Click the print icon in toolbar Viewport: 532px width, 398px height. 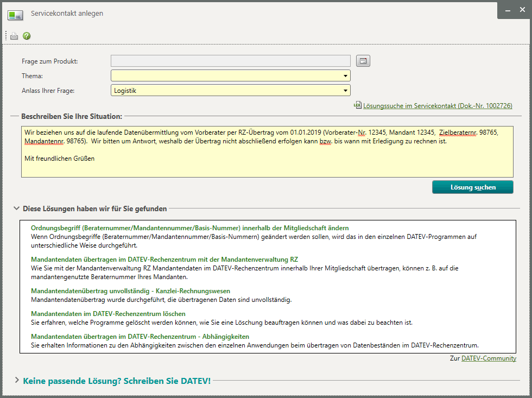tap(14, 36)
